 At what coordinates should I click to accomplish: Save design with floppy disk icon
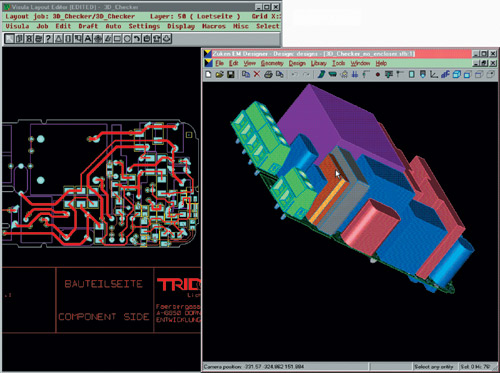(230, 74)
